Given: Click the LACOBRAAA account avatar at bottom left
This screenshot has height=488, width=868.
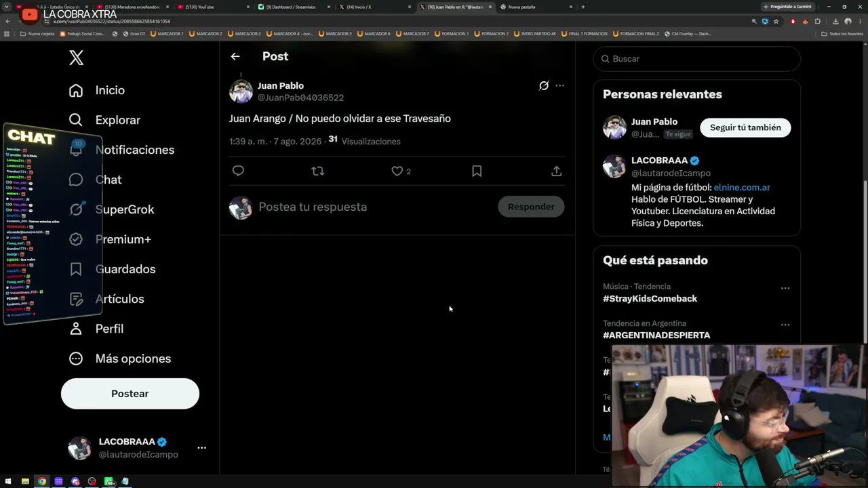Looking at the screenshot, I should pos(79,448).
